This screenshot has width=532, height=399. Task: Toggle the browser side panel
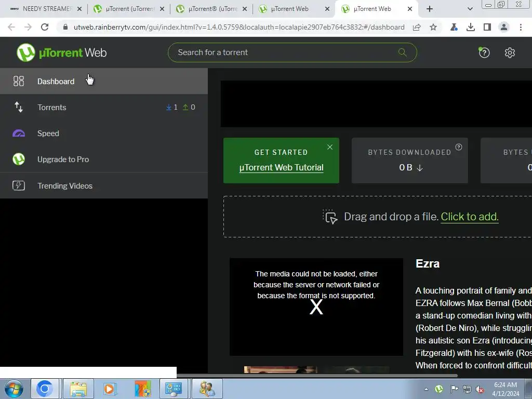pos(487,27)
